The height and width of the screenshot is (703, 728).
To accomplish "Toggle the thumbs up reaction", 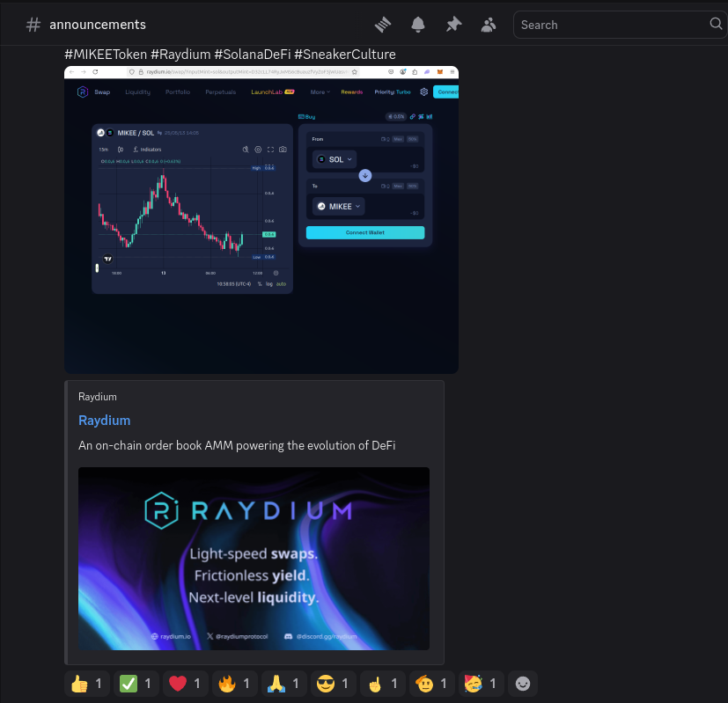I will pyautogui.click(x=87, y=684).
